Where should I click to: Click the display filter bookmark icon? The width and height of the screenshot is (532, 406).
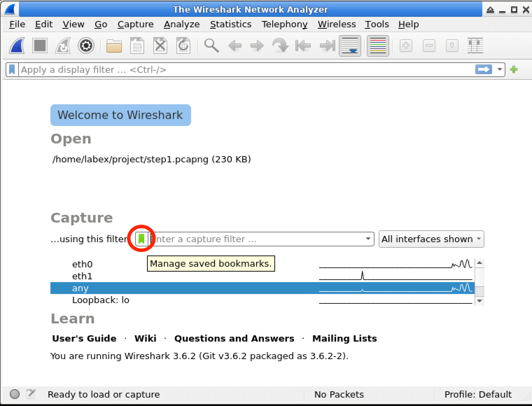(12, 70)
